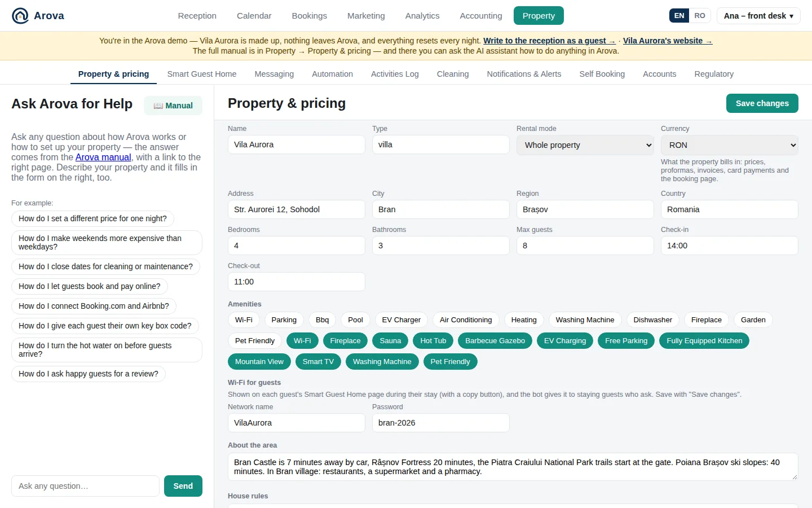Click the Ask any question input
This screenshot has width=812, height=508.
point(85,486)
